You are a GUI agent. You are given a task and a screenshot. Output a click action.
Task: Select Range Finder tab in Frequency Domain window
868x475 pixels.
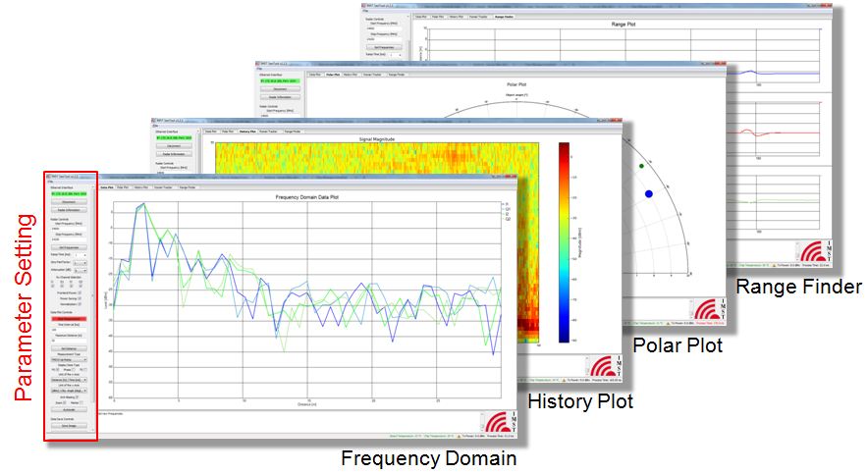pos(188,187)
